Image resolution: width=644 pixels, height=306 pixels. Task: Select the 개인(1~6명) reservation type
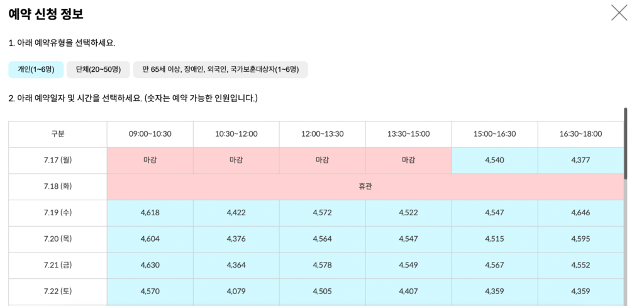(x=36, y=69)
